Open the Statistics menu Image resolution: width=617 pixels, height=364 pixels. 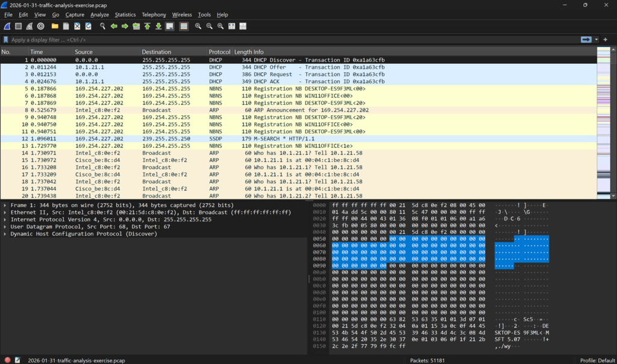tap(125, 14)
